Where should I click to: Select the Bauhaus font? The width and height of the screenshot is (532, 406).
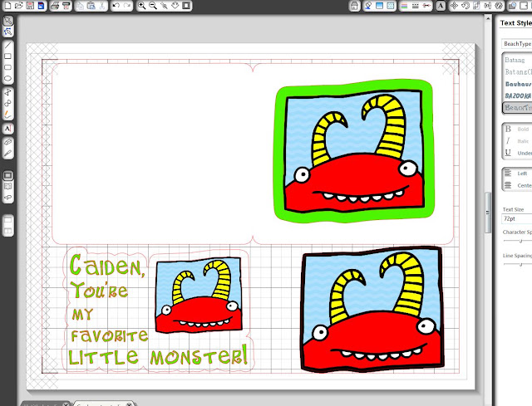tap(517, 84)
